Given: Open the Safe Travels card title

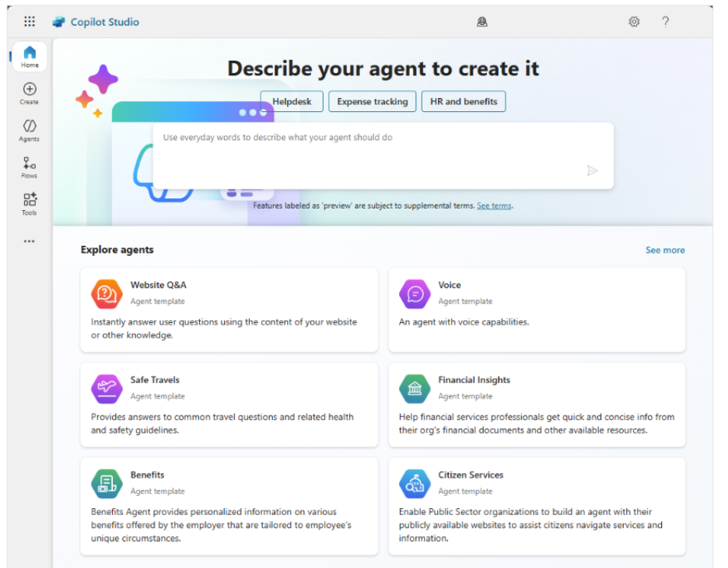Looking at the screenshot, I should coord(155,380).
